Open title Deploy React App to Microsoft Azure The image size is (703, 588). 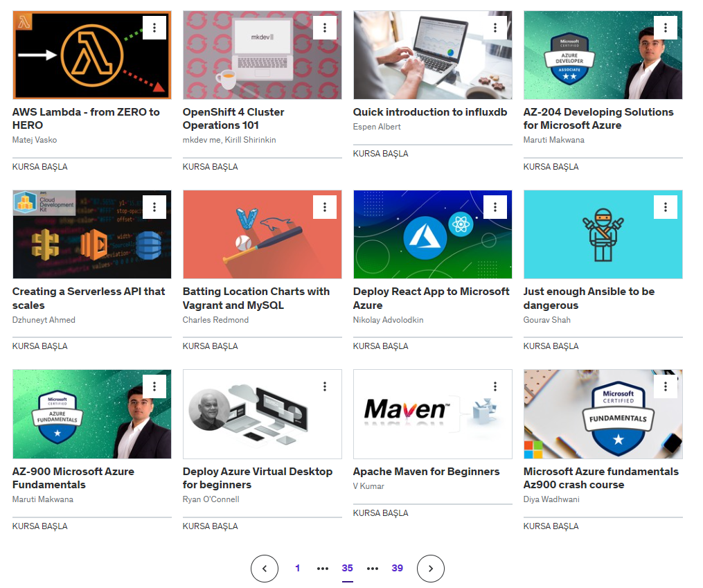[431, 298]
